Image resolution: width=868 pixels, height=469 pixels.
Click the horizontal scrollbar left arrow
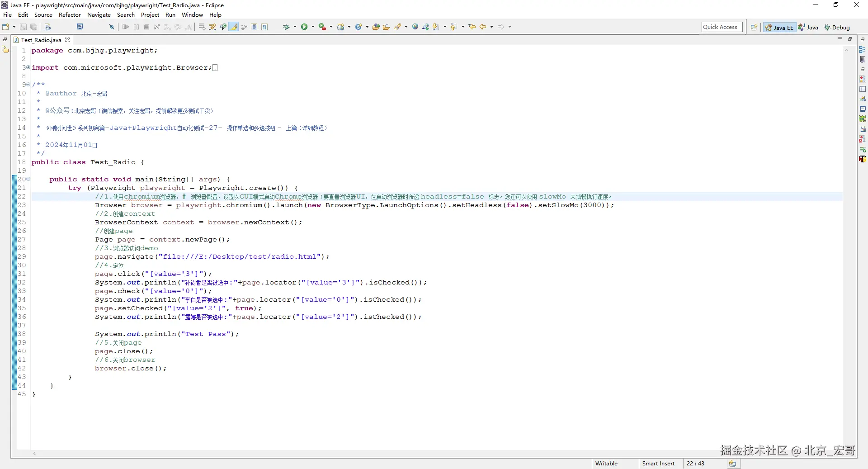[x=35, y=453]
